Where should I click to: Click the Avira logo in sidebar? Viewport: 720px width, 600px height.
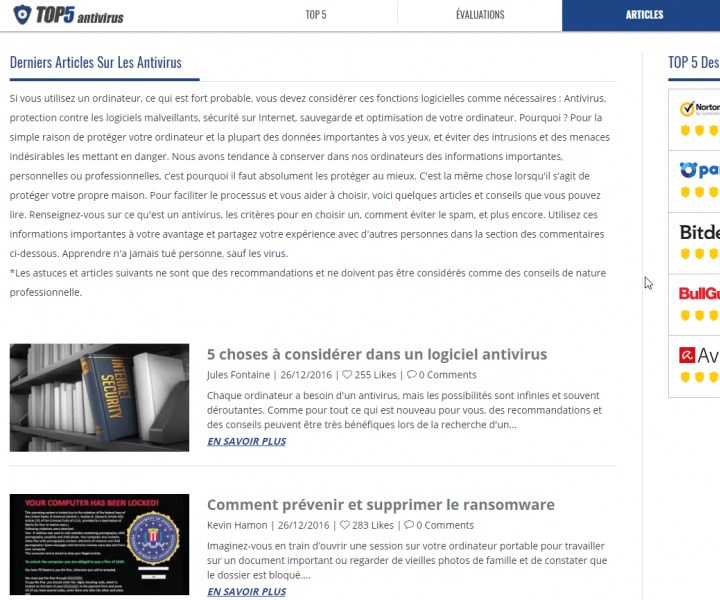tap(698, 355)
